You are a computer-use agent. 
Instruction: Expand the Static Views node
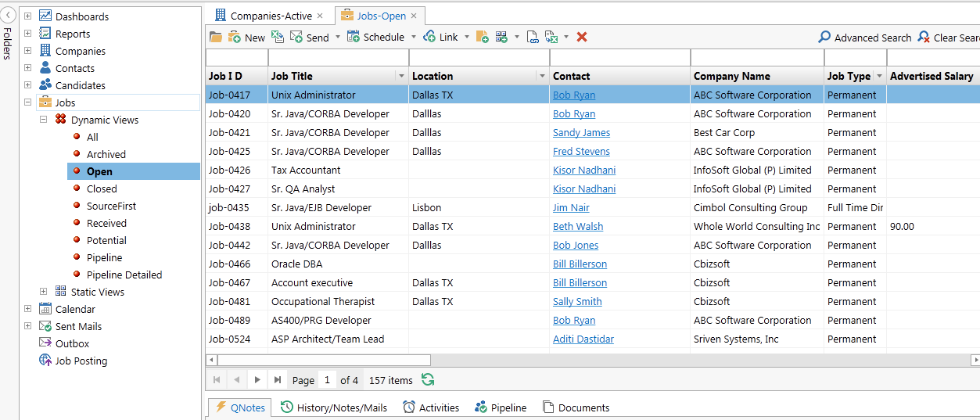pos(44,292)
